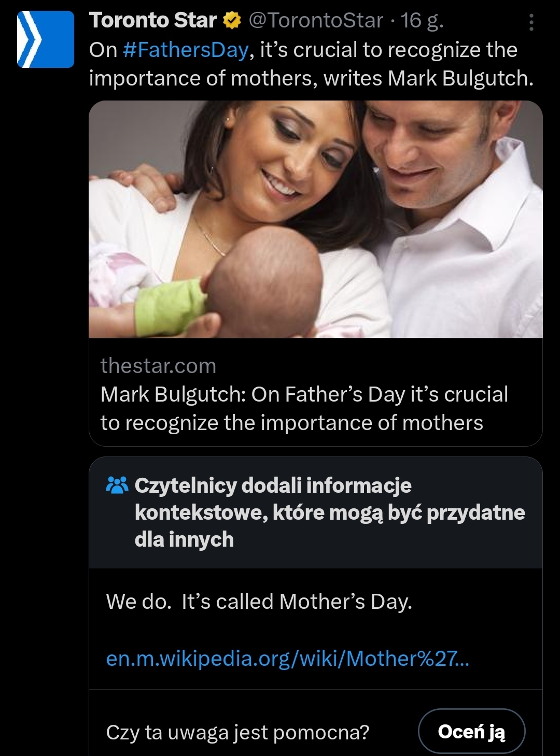Select the Toronto Star display name
Viewport: 560px width, 756px height.
(153, 21)
